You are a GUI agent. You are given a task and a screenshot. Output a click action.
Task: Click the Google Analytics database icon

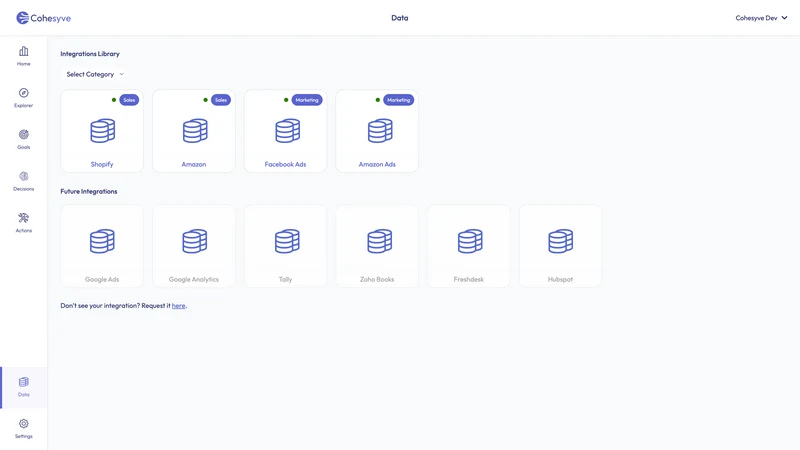pyautogui.click(x=194, y=241)
